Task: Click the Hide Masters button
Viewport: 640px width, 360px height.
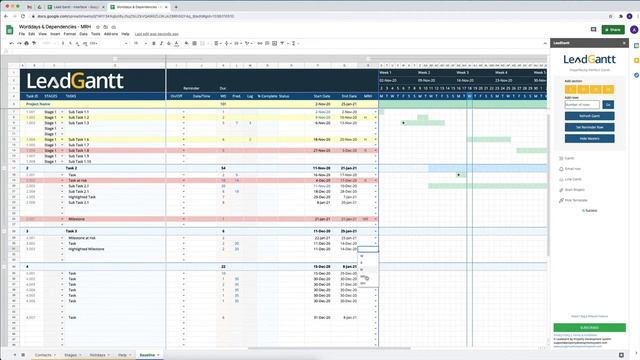Action: (589, 139)
